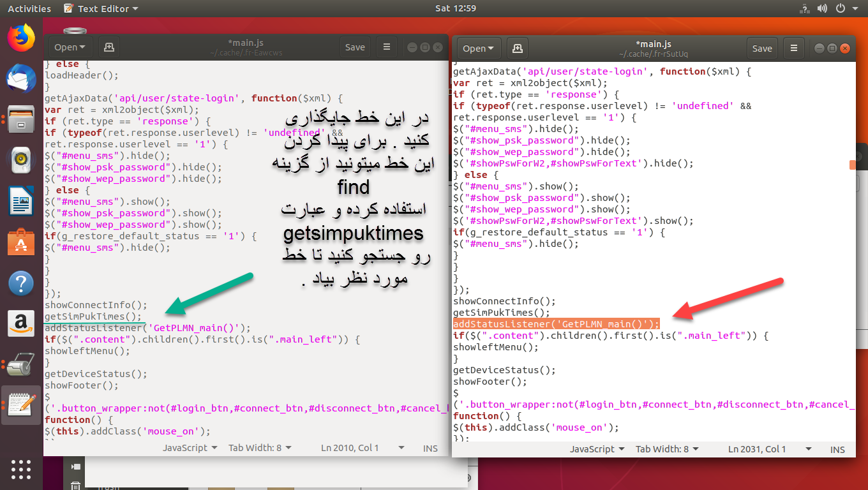Open Help from the dock
868x490 pixels.
pos(21,283)
